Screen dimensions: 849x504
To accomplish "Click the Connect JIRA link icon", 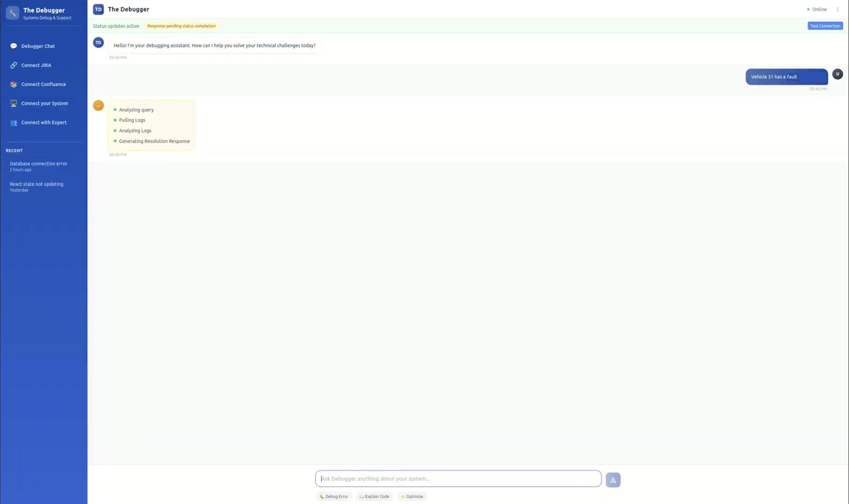I will (14, 65).
